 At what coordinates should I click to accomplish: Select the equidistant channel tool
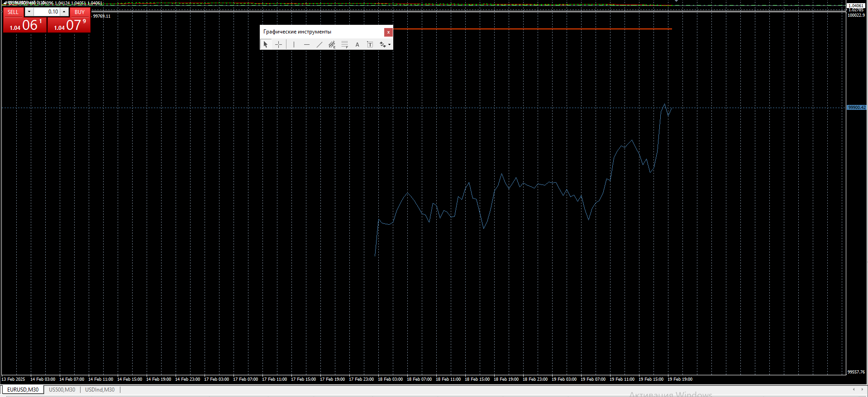(332, 44)
